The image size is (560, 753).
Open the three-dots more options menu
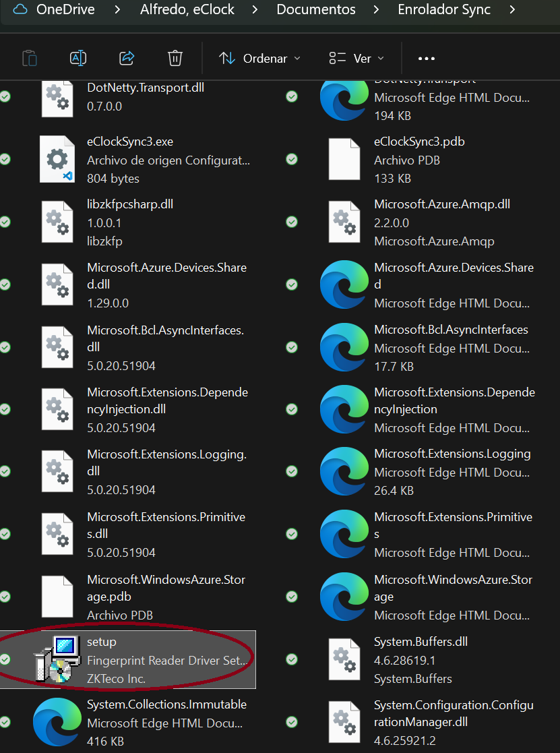click(426, 59)
